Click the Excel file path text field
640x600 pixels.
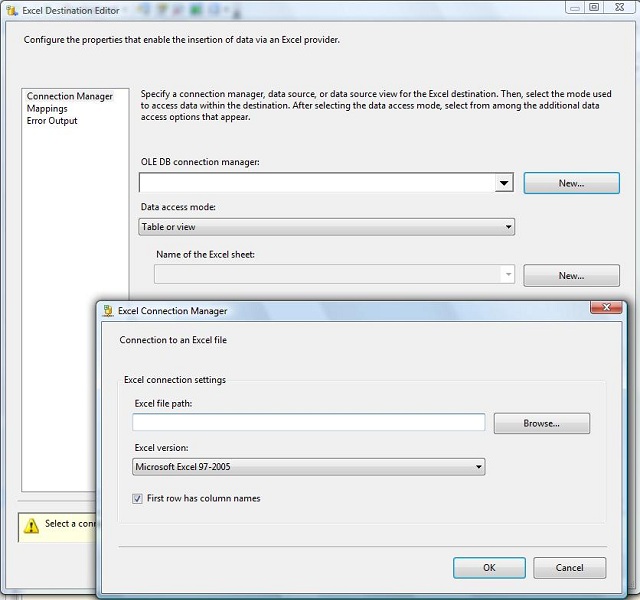pyautogui.click(x=308, y=423)
